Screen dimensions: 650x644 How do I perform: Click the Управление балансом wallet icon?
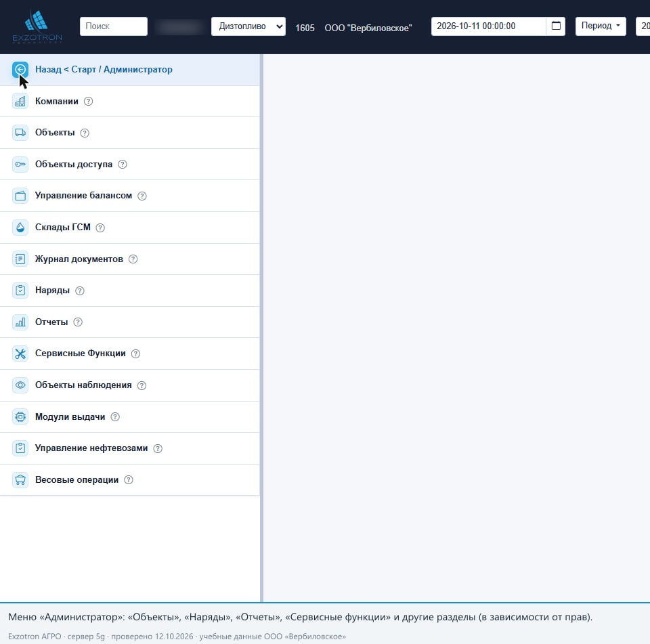20,196
